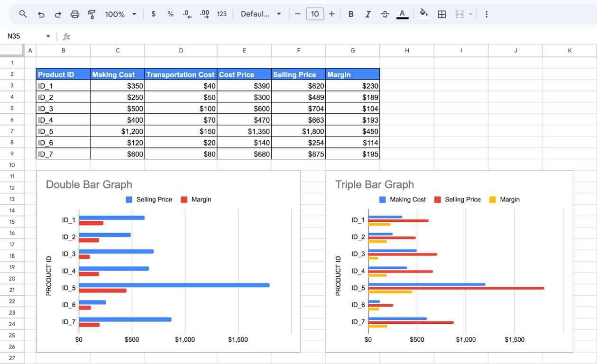Viewport: 597px width, 364px height.
Task: Click yellow Margin legend swatch in Triple chart
Action: click(492, 200)
